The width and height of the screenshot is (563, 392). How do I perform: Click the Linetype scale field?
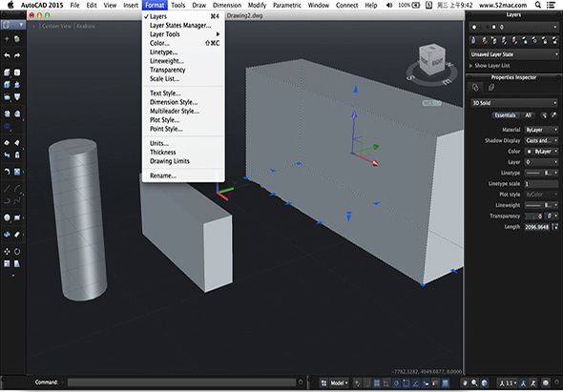pyautogui.click(x=541, y=183)
